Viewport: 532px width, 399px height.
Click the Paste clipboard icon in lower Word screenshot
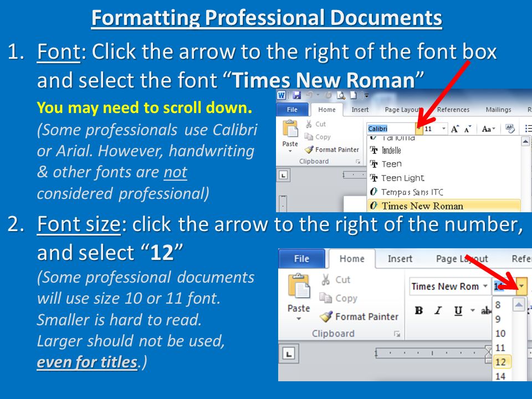pyautogui.click(x=299, y=286)
